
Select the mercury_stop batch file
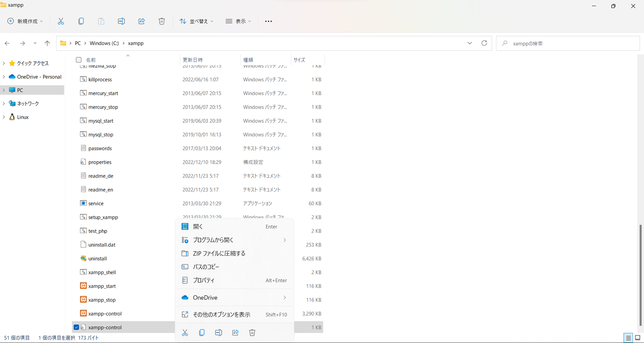103,107
